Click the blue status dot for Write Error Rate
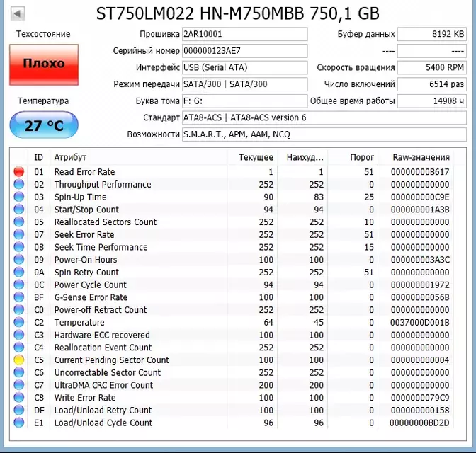Screen dimensions: 476x453 (x=19, y=398)
